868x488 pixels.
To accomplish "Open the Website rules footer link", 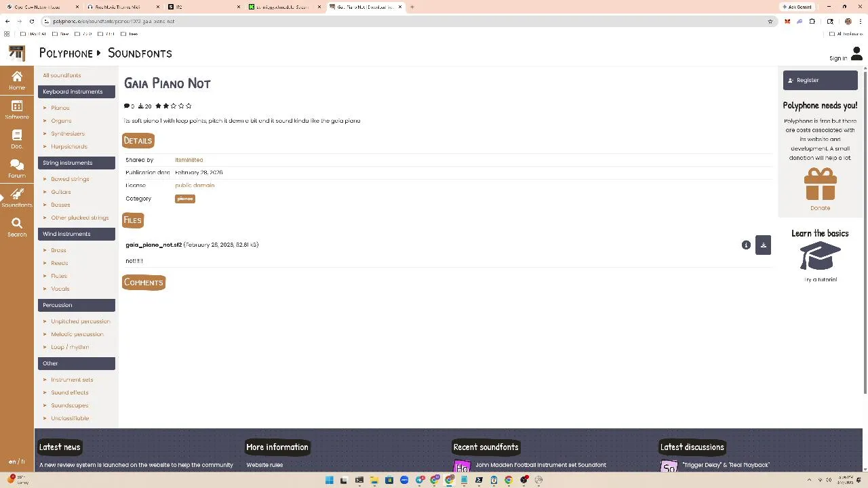I will coord(264,465).
